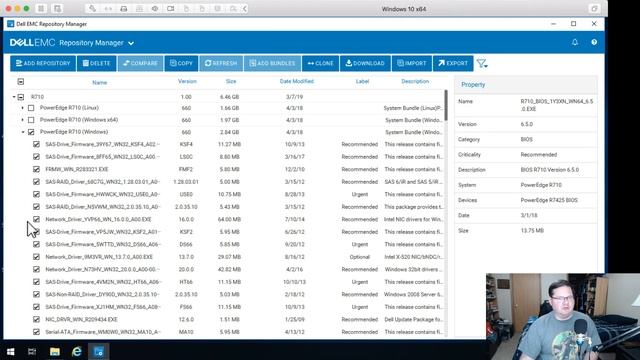640x360 pixels.
Task: Click the R710 repository name
Action: (x=37, y=97)
